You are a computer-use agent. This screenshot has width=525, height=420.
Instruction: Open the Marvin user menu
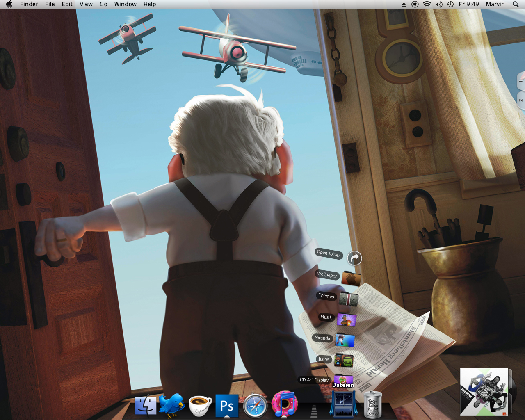tap(495, 4)
